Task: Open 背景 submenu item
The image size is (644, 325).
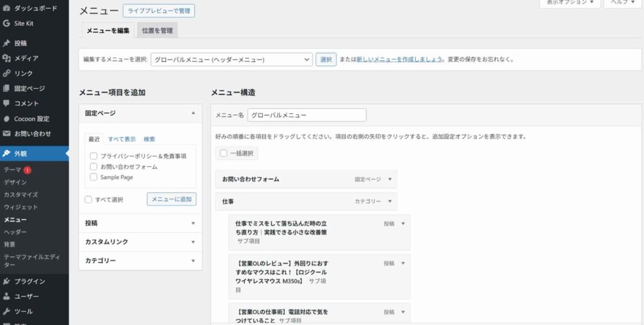Action: point(9,244)
